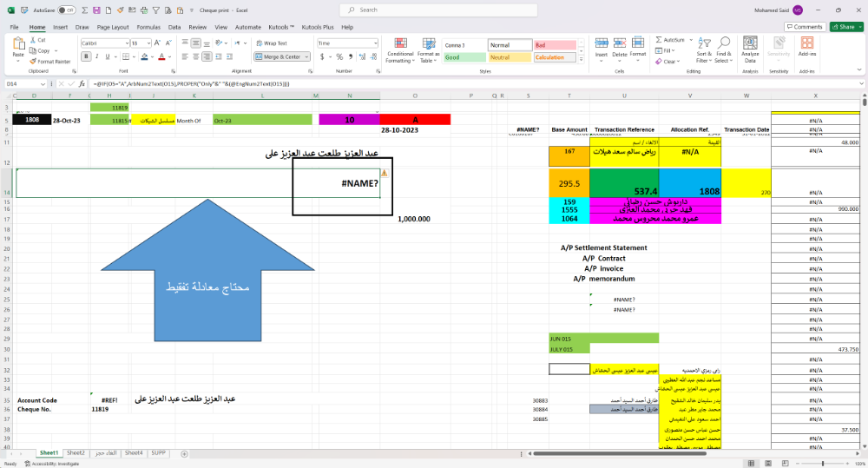Click the AutoSum button in Editing group

(670, 40)
